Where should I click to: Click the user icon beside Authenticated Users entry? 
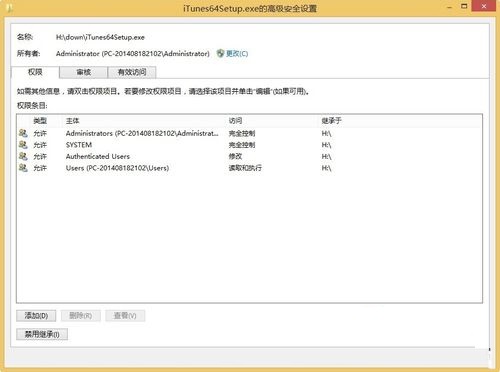(23, 156)
